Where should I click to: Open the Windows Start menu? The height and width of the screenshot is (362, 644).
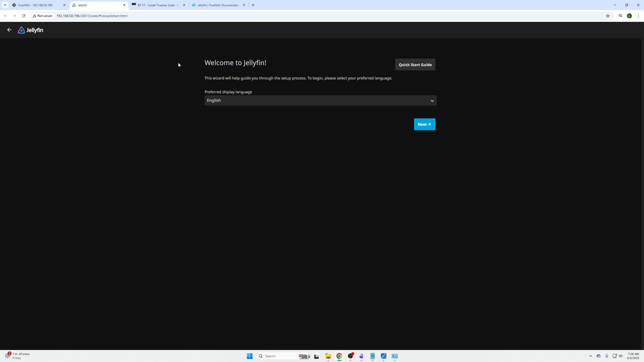point(250,356)
